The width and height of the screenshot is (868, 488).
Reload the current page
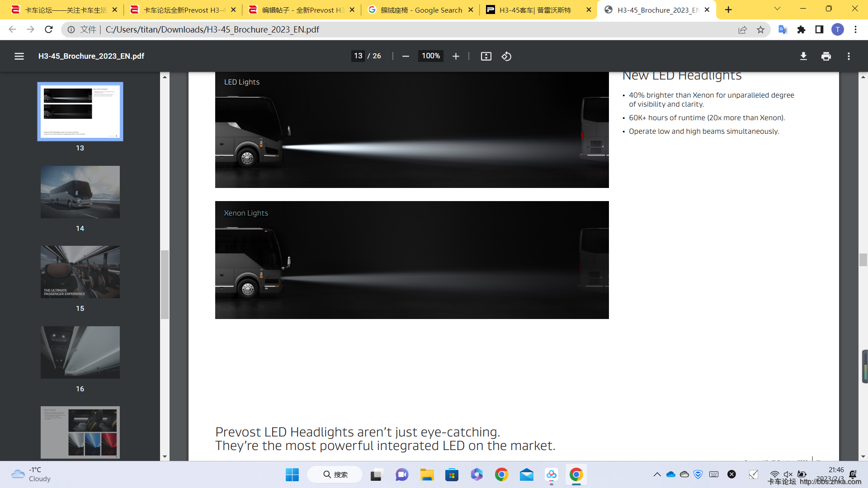tap(49, 29)
